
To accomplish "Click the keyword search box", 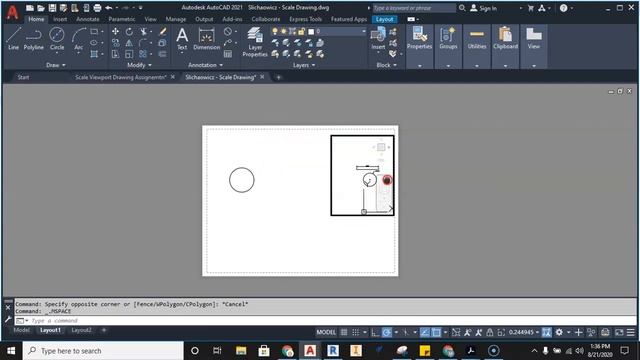I will coord(414,8).
